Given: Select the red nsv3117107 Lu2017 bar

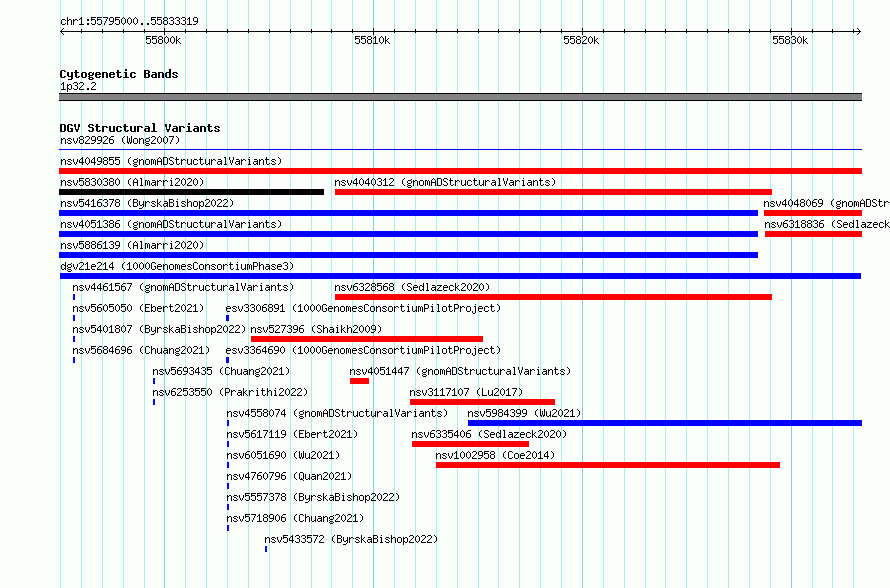Looking at the screenshot, I should pos(482,402).
